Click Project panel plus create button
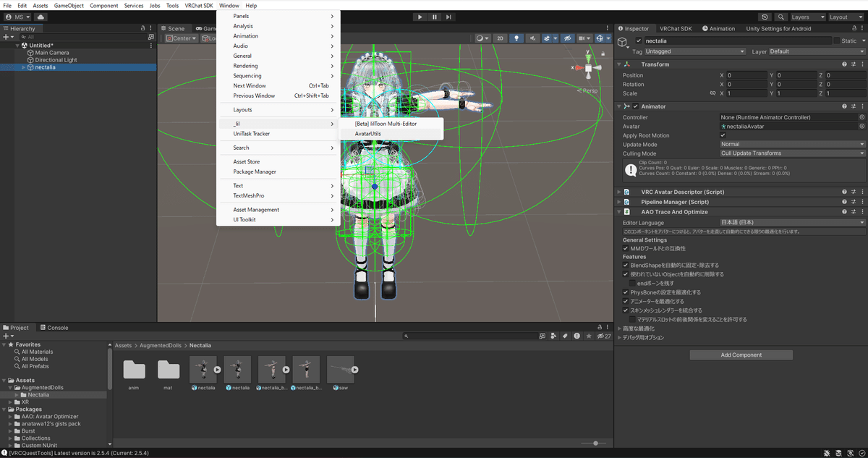This screenshot has height=458, width=868. [x=8, y=336]
